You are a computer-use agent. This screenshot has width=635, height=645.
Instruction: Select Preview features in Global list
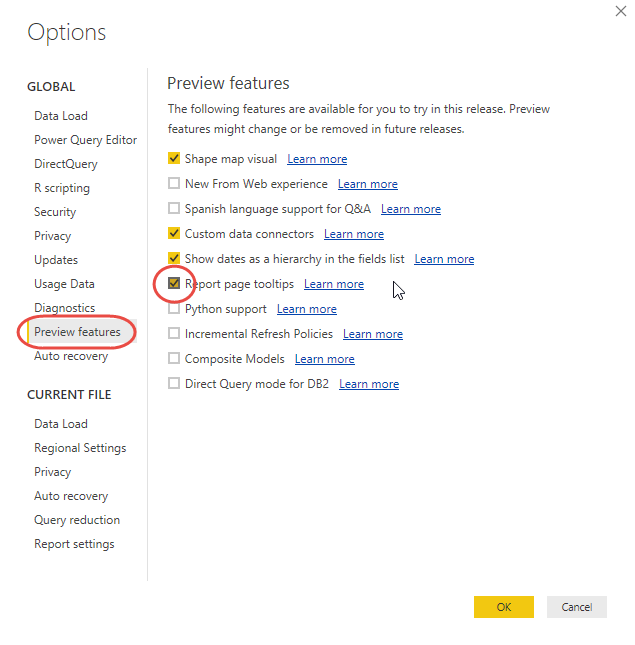[x=77, y=332]
